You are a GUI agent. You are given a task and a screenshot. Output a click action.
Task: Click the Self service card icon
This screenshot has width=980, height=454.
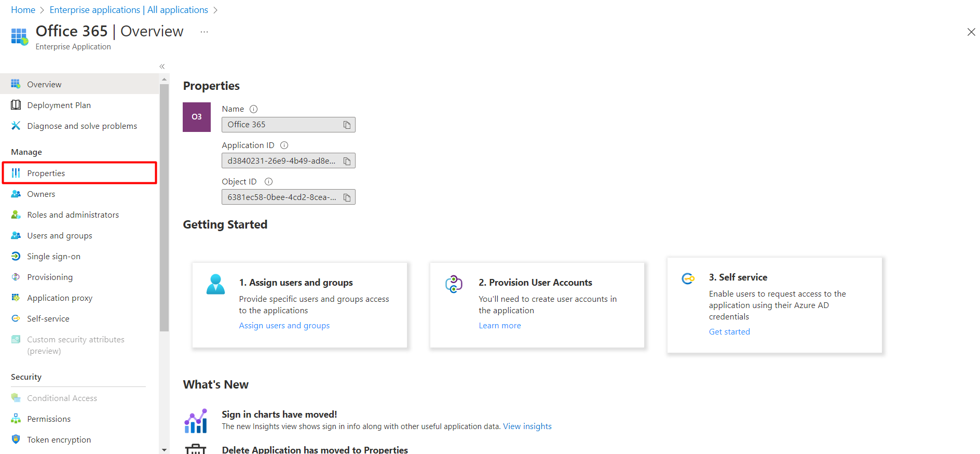tap(688, 279)
